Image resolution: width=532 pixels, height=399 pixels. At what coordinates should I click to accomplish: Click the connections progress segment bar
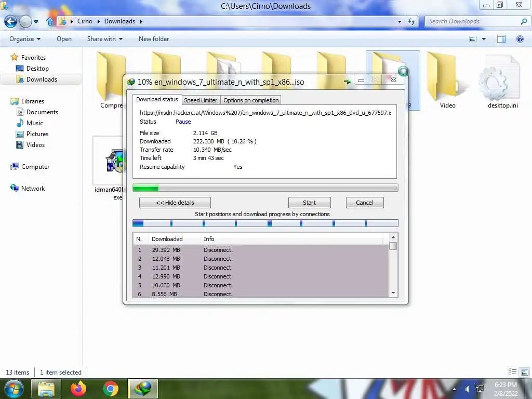coord(265,223)
